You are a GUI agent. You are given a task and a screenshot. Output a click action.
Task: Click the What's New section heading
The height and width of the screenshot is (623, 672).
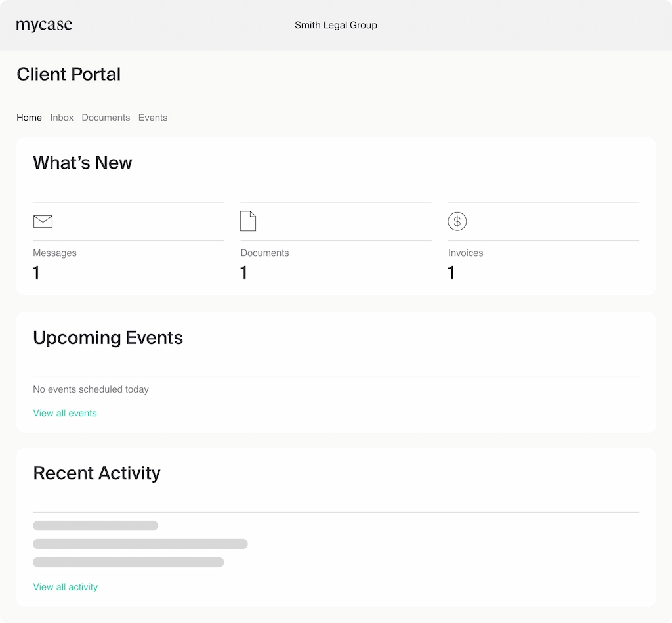82,163
